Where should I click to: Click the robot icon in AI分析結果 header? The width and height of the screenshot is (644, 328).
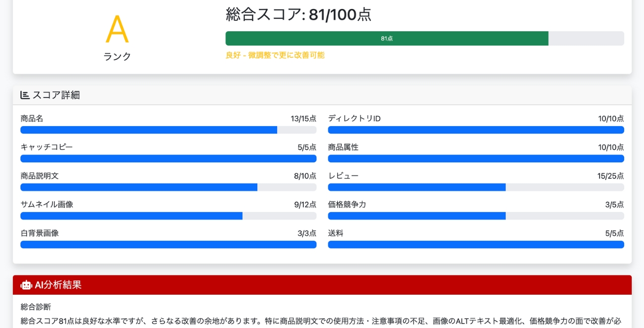[25, 285]
